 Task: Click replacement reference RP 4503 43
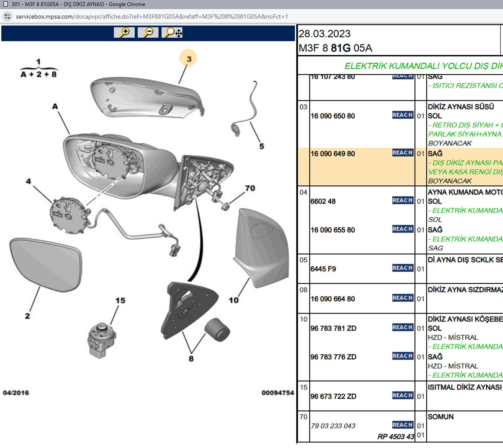pyautogui.click(x=395, y=437)
